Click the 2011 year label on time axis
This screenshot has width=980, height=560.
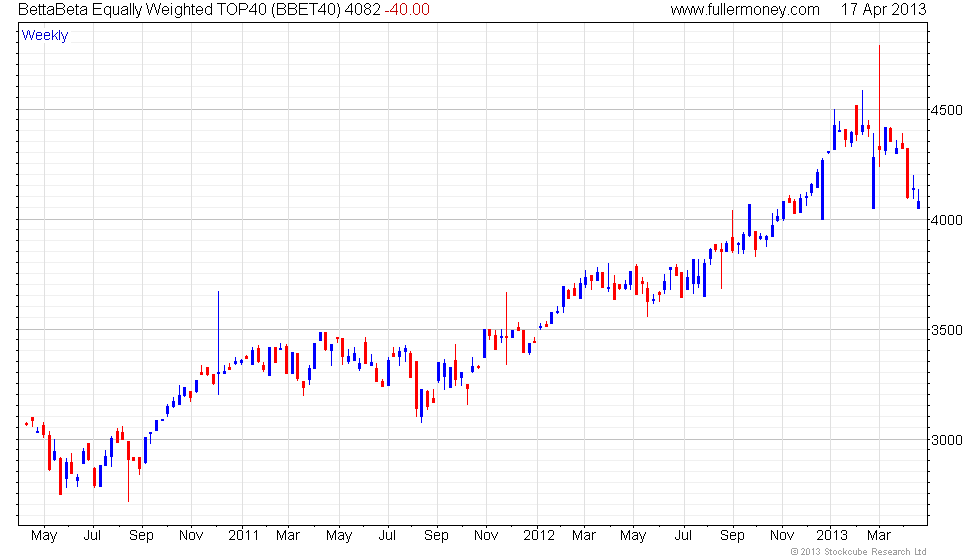point(243,535)
